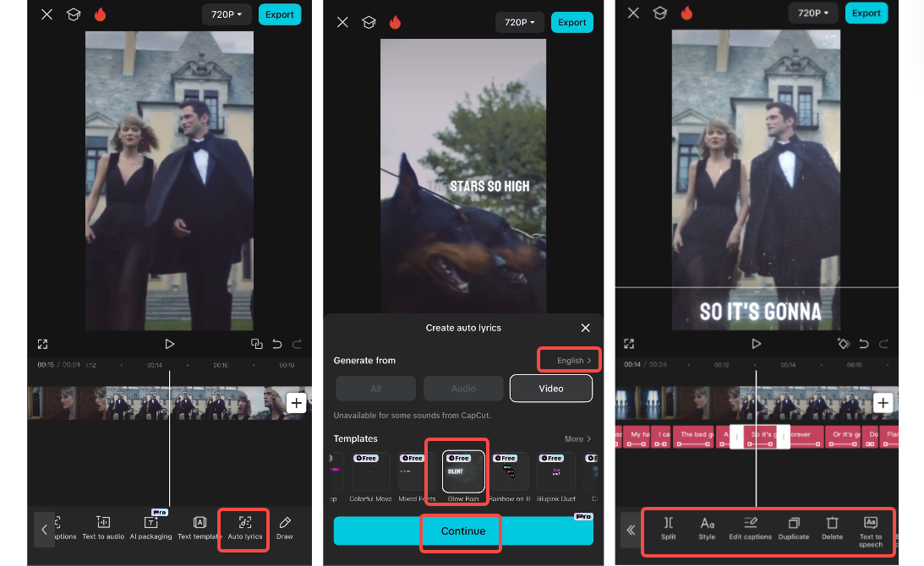Export video from Create auto lyrics screen
This screenshot has width=924, height=566.
click(571, 22)
